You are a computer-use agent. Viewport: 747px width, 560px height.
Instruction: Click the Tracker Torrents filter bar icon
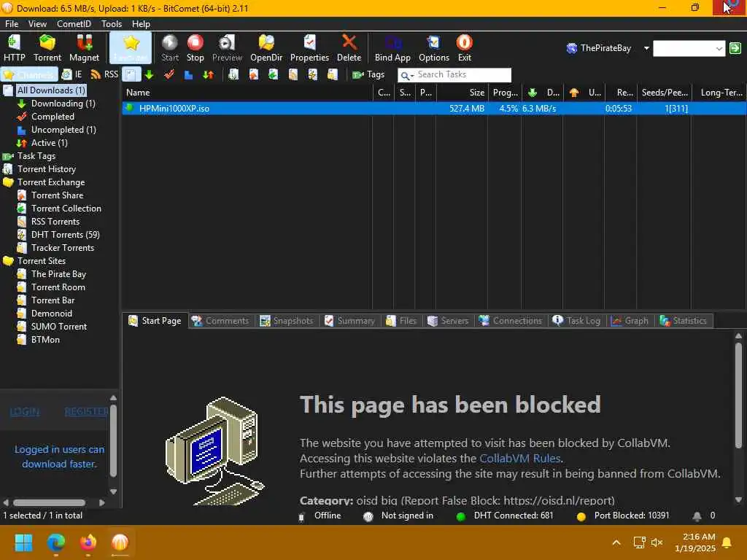(x=333, y=75)
